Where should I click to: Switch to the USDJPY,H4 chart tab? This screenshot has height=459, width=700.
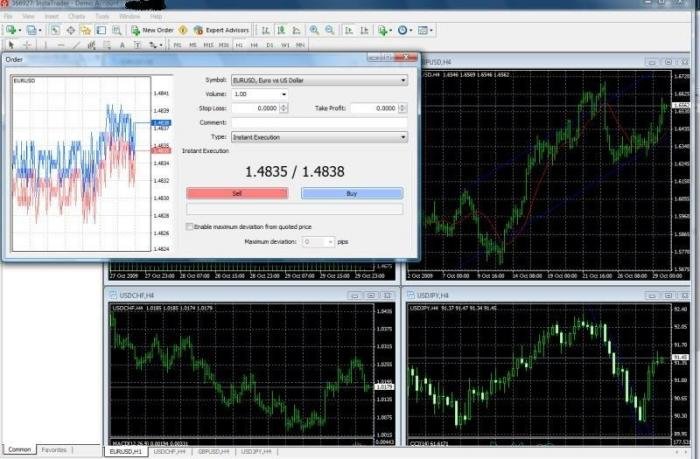pyautogui.click(x=256, y=451)
